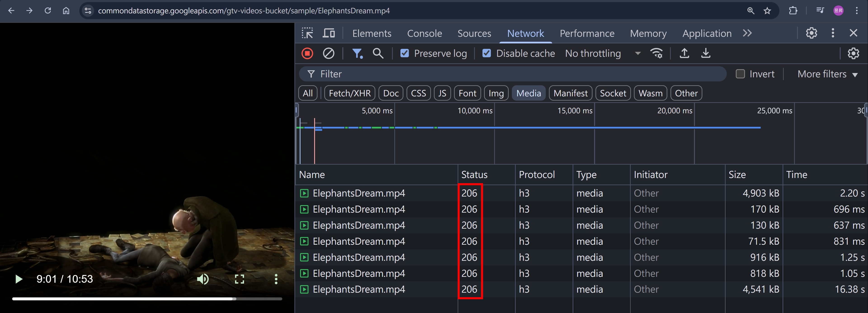Image resolution: width=868 pixels, height=313 pixels.
Task: Filter requests by Wasm
Action: click(650, 93)
